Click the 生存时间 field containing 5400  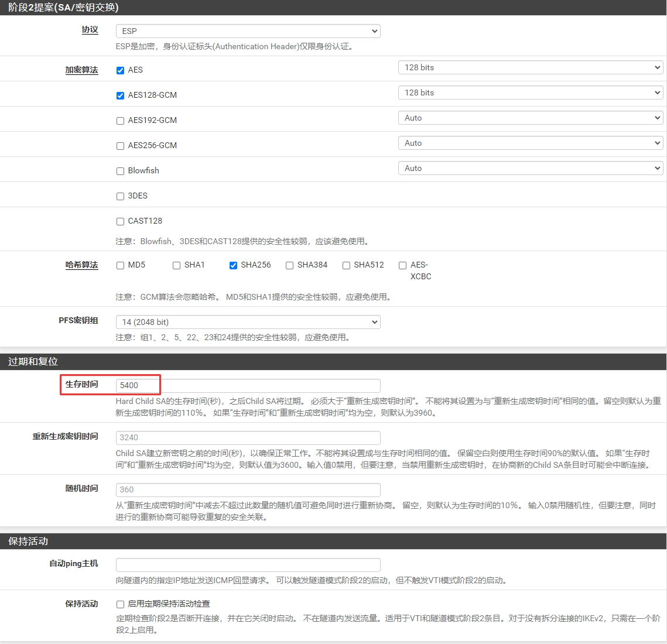(x=248, y=385)
